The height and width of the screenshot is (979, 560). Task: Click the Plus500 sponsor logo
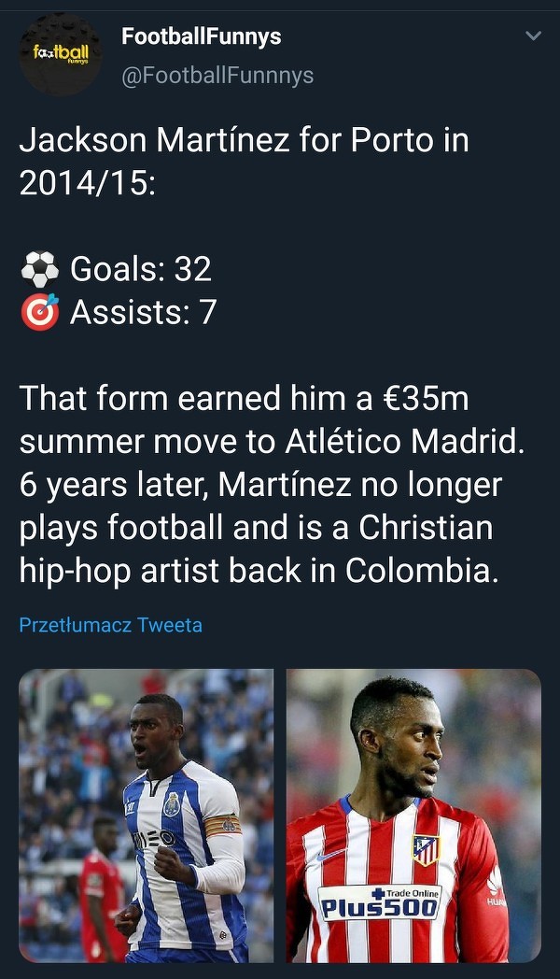coord(379,902)
